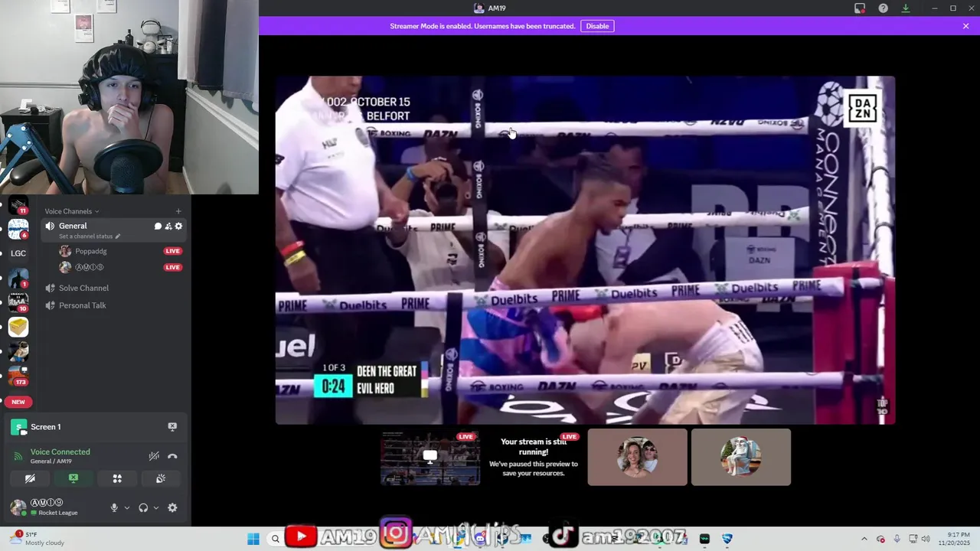Disable Streamer Mode from the banner
Viewport: 980px width, 551px height.
tap(597, 26)
